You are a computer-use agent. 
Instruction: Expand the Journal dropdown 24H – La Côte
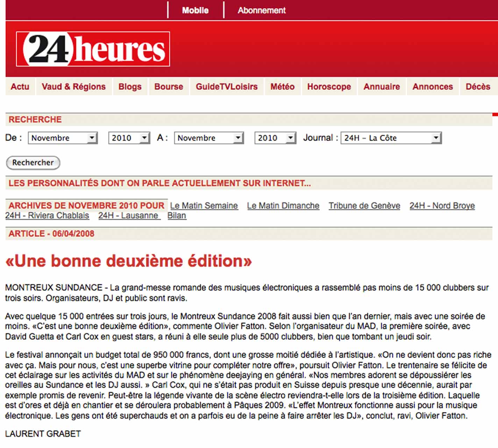tap(391, 138)
